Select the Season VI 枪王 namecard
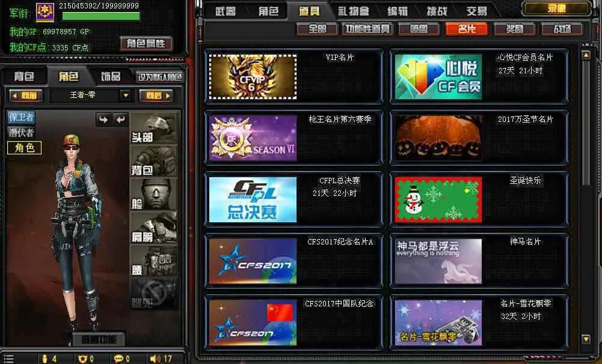Image resolution: width=602 pixels, height=364 pixels. coord(253,138)
